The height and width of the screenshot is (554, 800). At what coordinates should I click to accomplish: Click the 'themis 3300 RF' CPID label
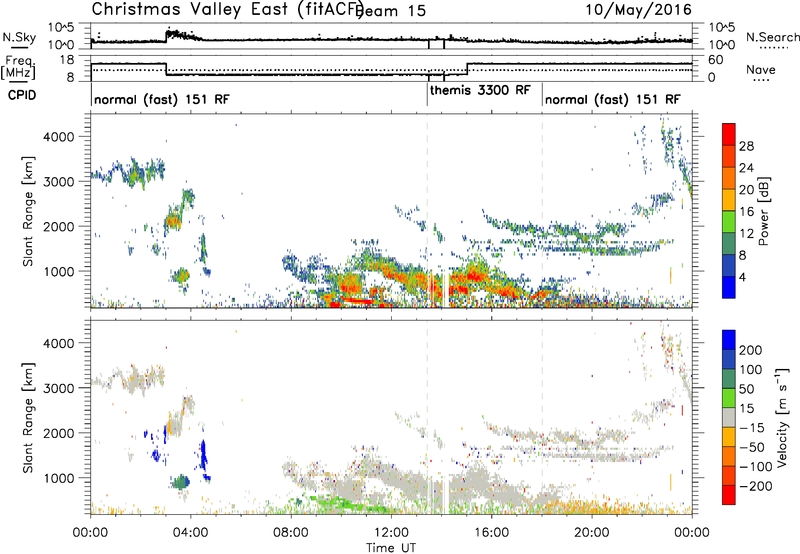(x=480, y=90)
